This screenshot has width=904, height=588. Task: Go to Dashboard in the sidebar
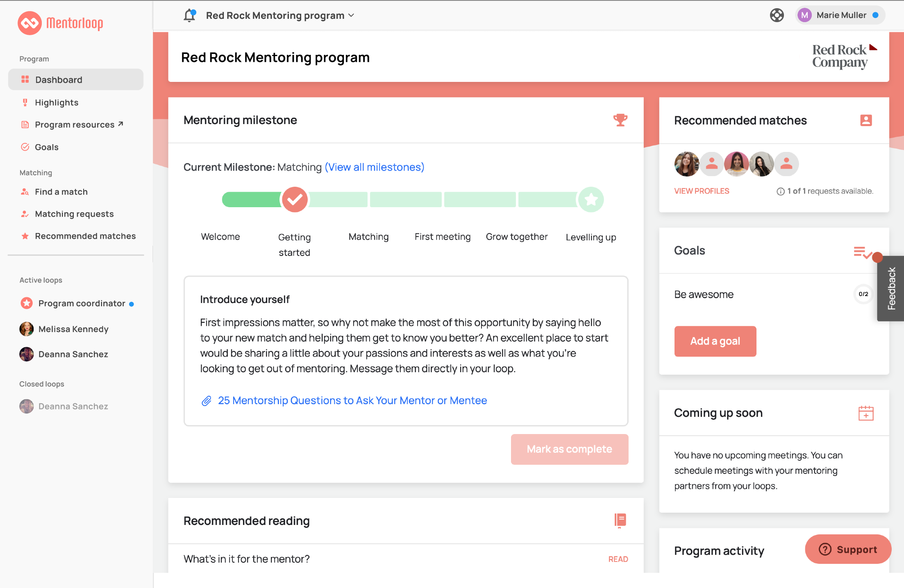point(76,79)
